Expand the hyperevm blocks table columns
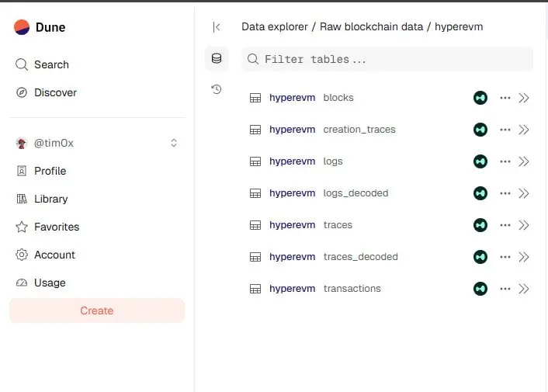 tap(524, 98)
